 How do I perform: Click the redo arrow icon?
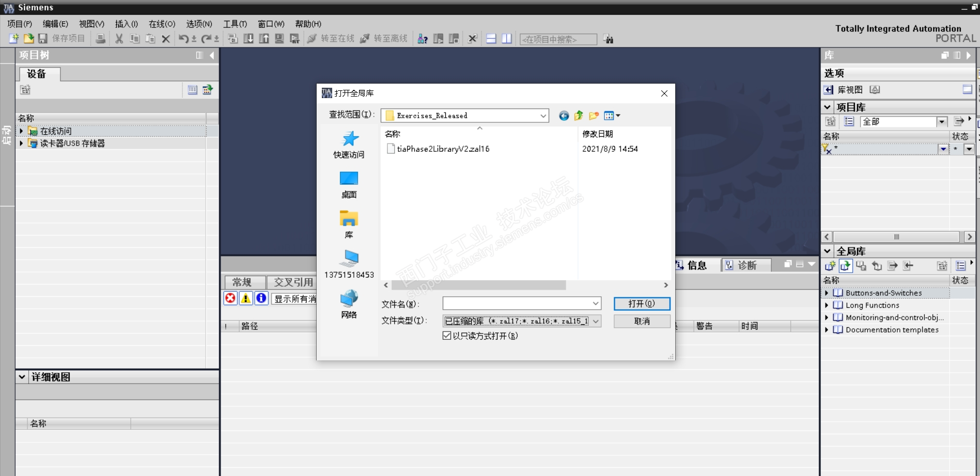point(206,39)
